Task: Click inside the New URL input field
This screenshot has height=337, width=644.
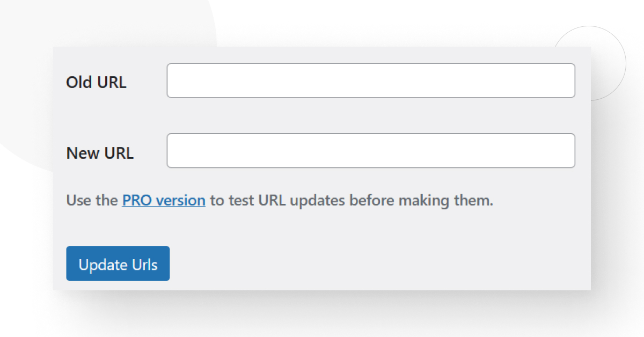Action: point(370,151)
